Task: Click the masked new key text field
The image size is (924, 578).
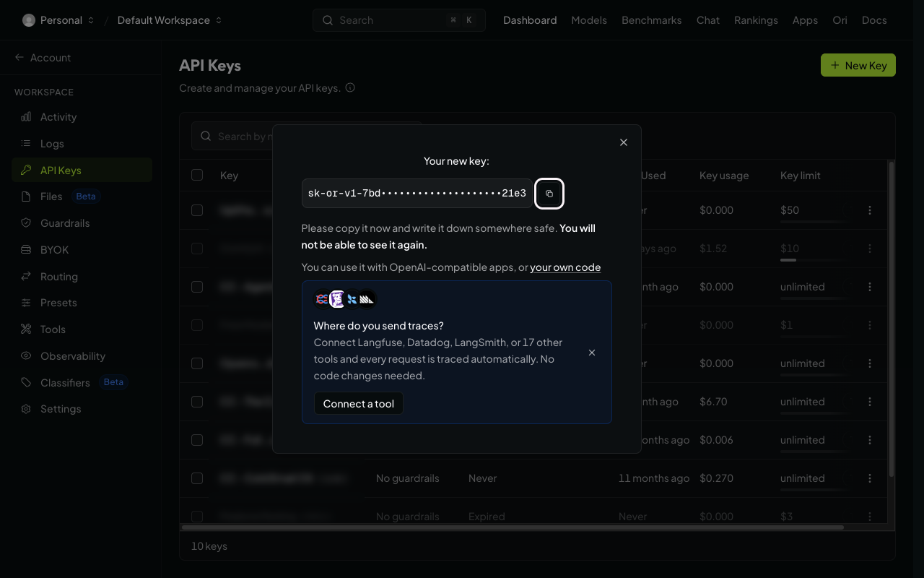Action: [x=417, y=194]
